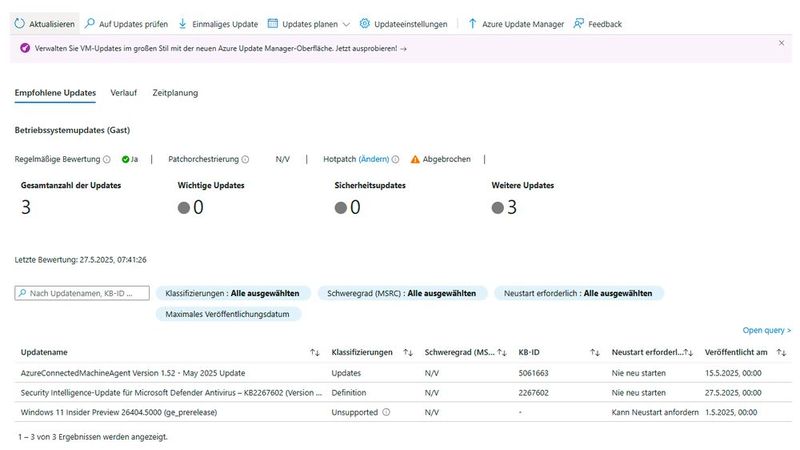Click KB-ID value 5061663
Viewport: 800px width, 450px height.
pos(533,373)
